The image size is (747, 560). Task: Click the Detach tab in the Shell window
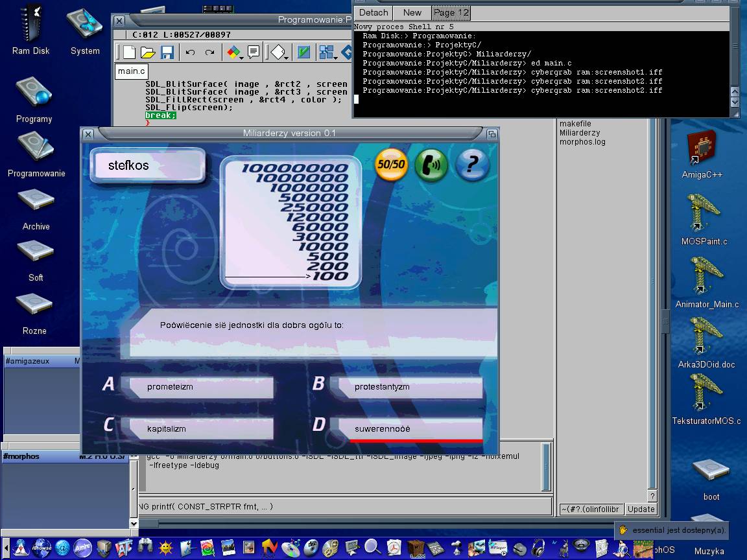373,13
